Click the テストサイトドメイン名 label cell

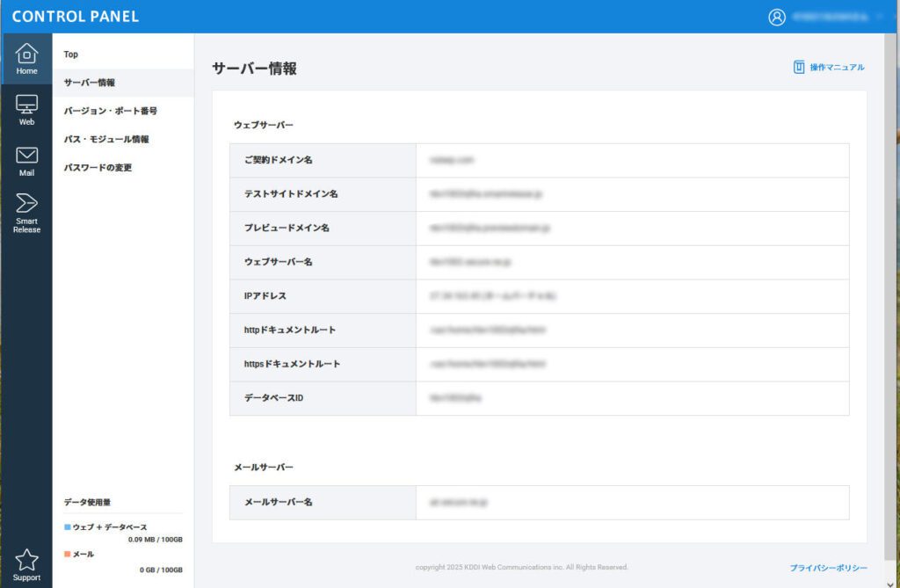tap(323, 194)
